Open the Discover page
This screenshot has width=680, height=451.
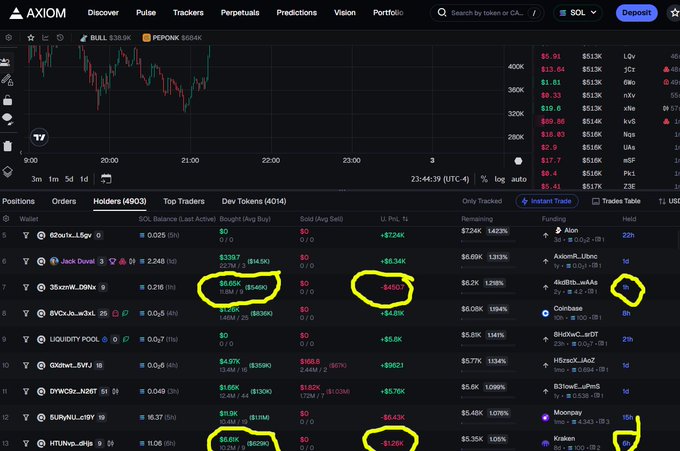pyautogui.click(x=103, y=13)
